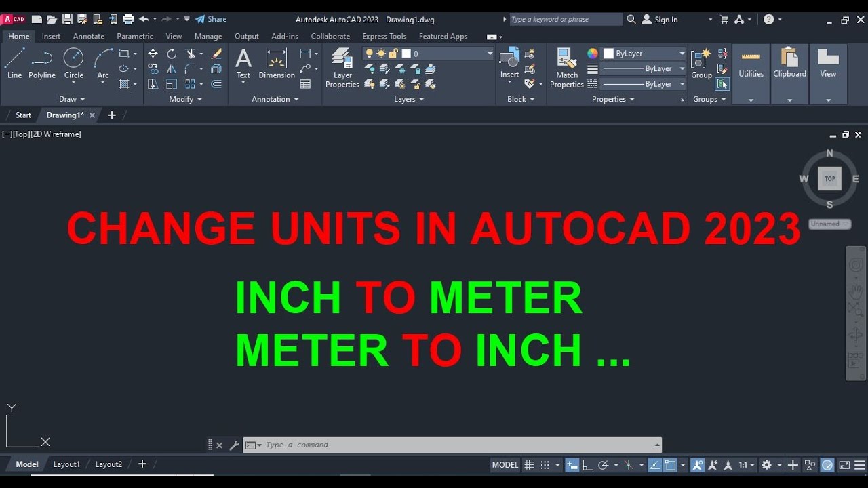Image resolution: width=868 pixels, height=488 pixels.
Task: Add new drawing tab with plus
Action: click(112, 115)
